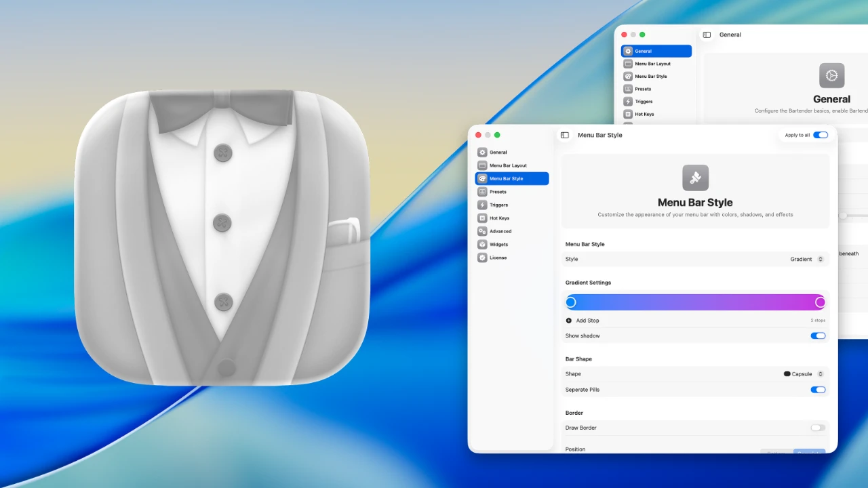868x488 pixels.
Task: Toggle the Seperate Pills switch
Action: point(818,390)
